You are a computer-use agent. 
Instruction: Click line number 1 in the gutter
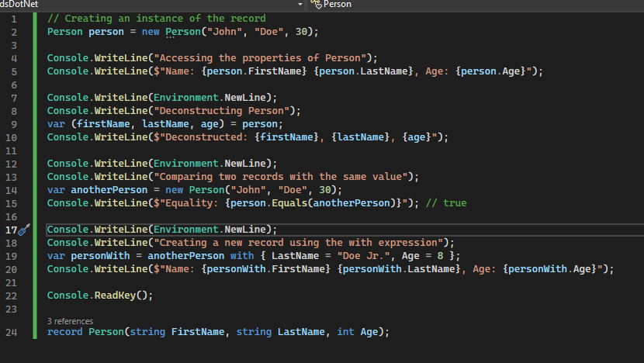click(13, 18)
